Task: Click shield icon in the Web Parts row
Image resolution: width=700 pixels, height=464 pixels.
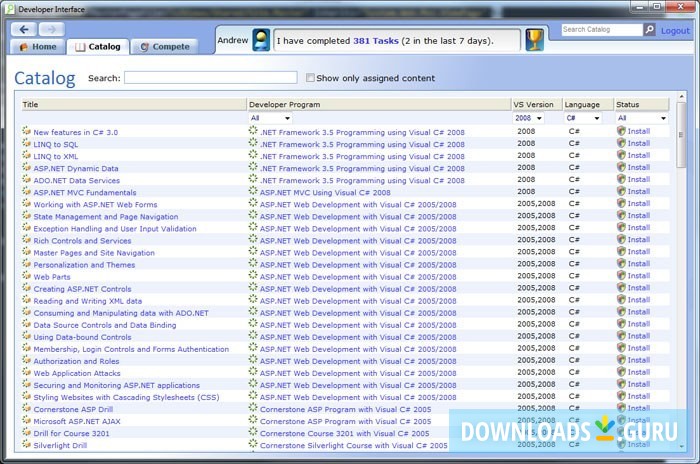Action: (621, 276)
